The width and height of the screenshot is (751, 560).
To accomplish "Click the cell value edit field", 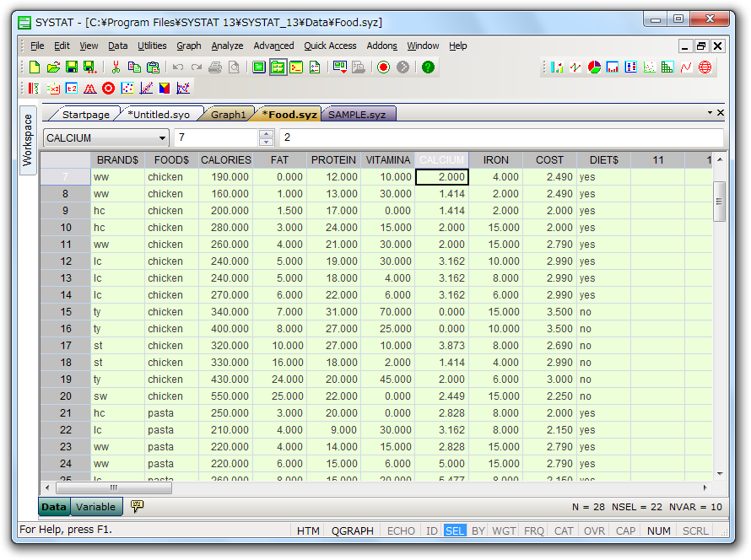I will [501, 137].
